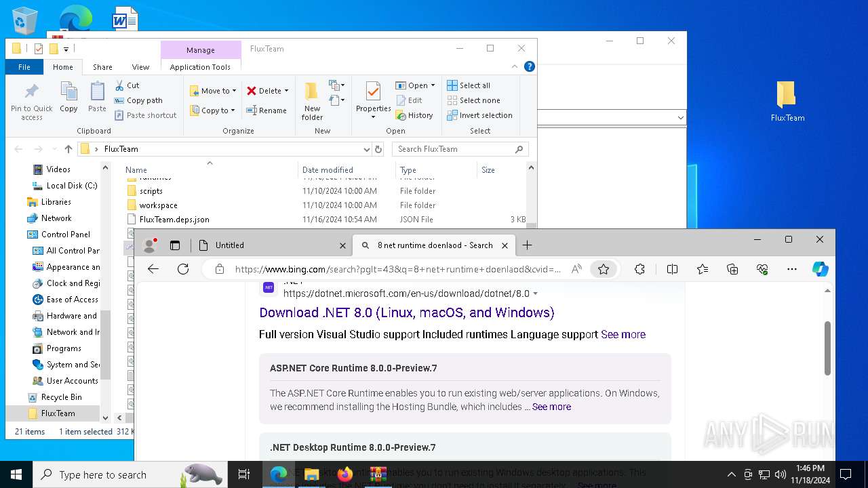Switch to Application Tools tab
Screen dimensions: 868x488
click(x=200, y=67)
